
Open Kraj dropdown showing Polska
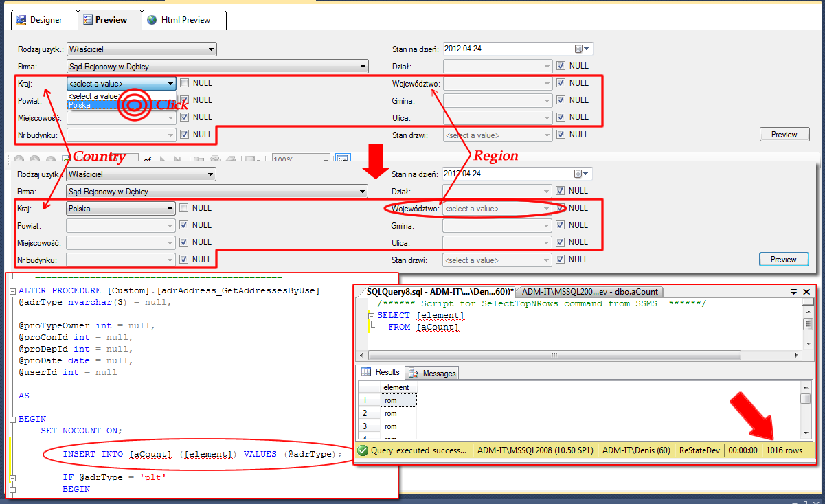pos(121,209)
